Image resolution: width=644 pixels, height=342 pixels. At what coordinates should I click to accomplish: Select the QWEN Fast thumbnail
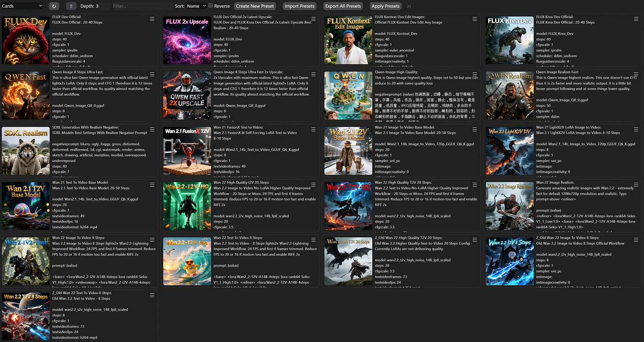click(26, 96)
